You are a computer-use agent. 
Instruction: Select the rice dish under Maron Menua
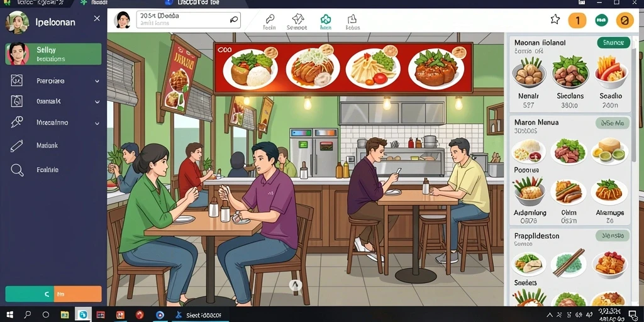tap(528, 151)
